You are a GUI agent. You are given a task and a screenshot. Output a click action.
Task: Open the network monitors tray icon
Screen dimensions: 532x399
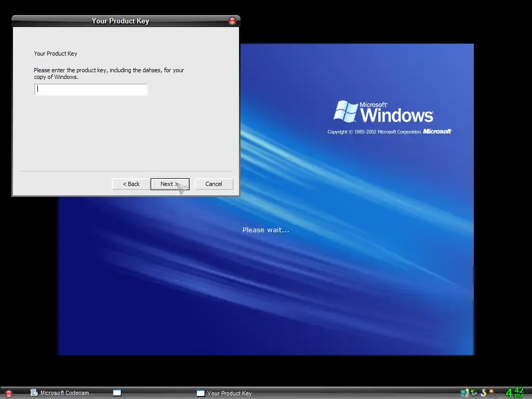click(465, 393)
